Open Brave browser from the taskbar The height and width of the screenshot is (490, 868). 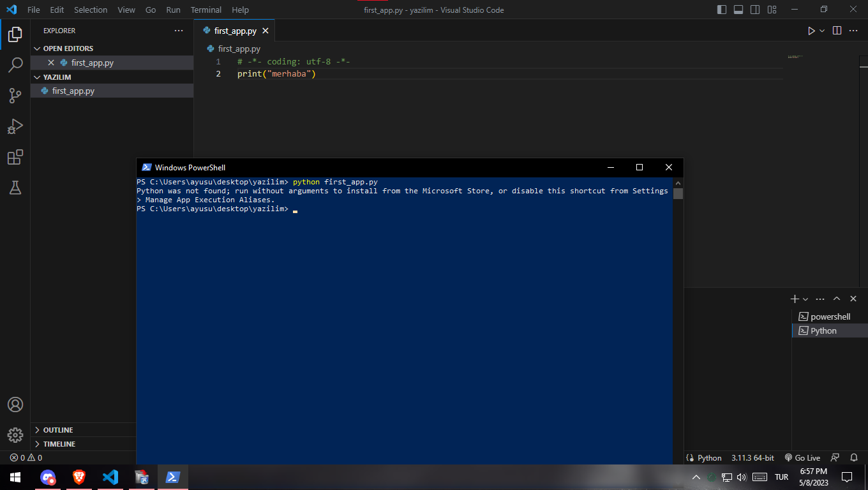click(x=79, y=477)
